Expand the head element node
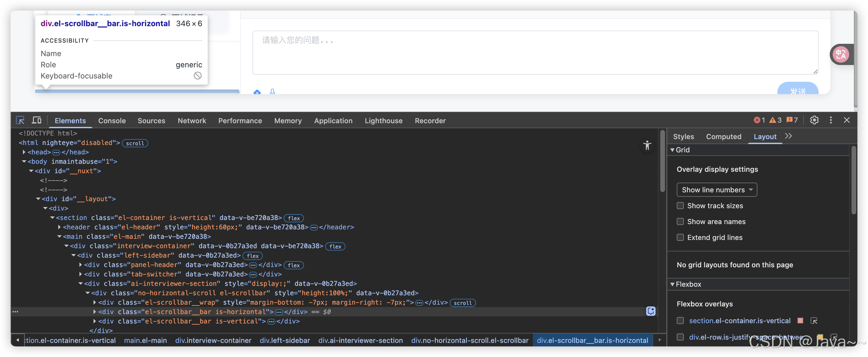 tap(24, 152)
